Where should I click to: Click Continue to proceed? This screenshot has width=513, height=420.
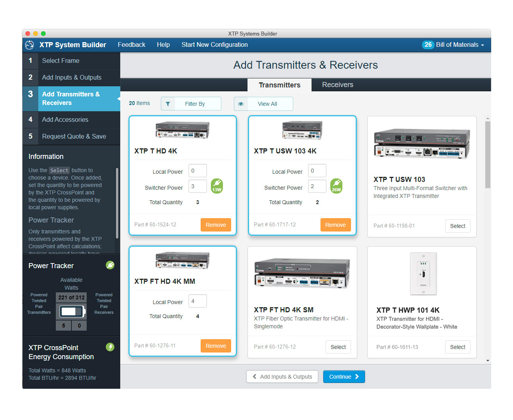(x=344, y=377)
